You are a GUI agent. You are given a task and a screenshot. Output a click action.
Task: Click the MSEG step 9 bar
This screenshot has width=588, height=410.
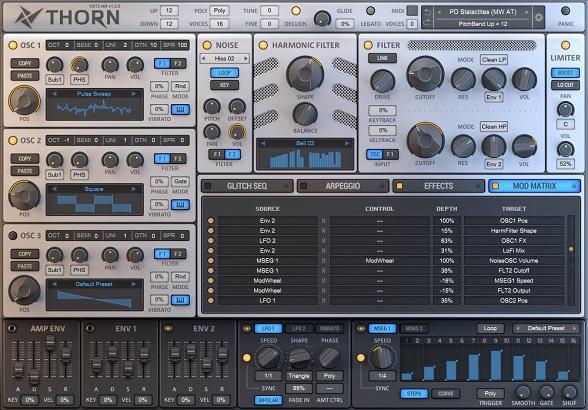click(496, 365)
